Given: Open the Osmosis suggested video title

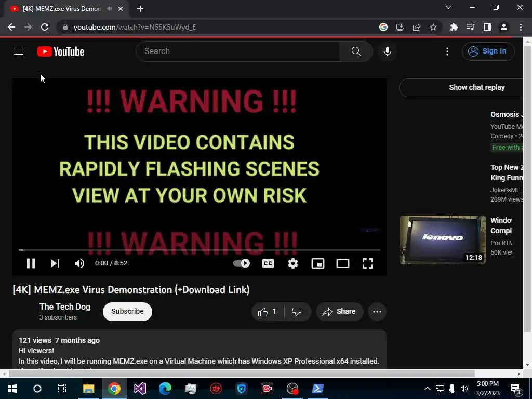Looking at the screenshot, I should (x=507, y=114).
